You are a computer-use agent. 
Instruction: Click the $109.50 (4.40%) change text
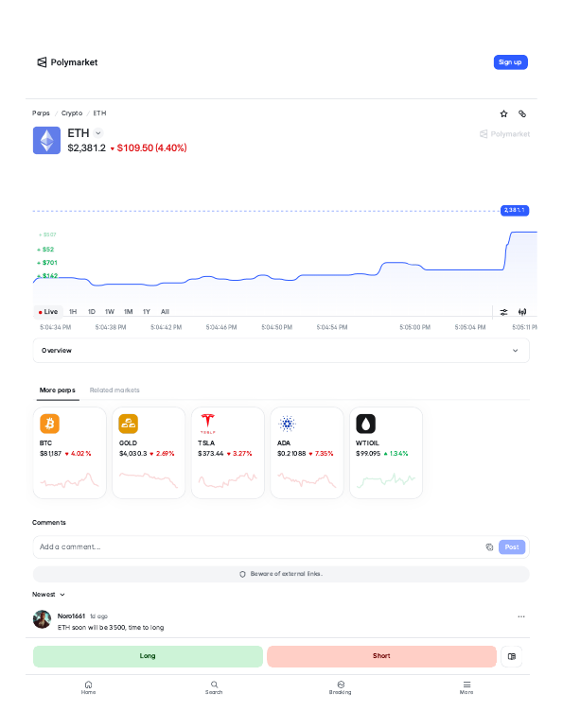152,148
